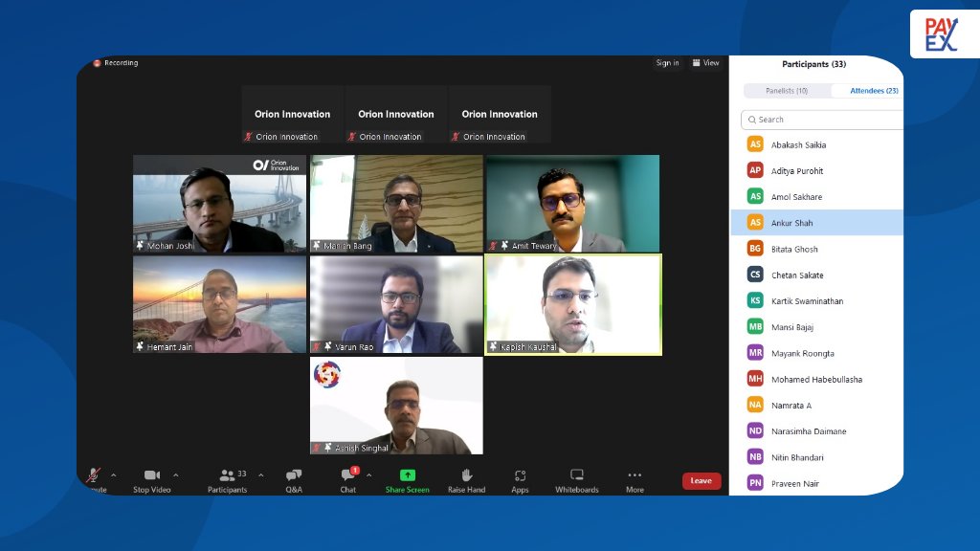Click the NB avatar for Nitin Bhandari
Image resolution: width=980 pixels, height=551 pixels.
pyautogui.click(x=755, y=456)
